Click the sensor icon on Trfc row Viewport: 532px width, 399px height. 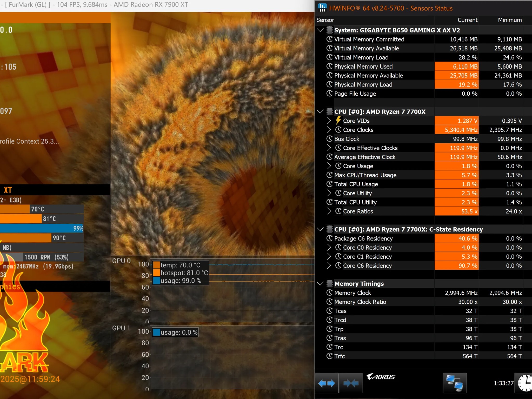pos(329,356)
